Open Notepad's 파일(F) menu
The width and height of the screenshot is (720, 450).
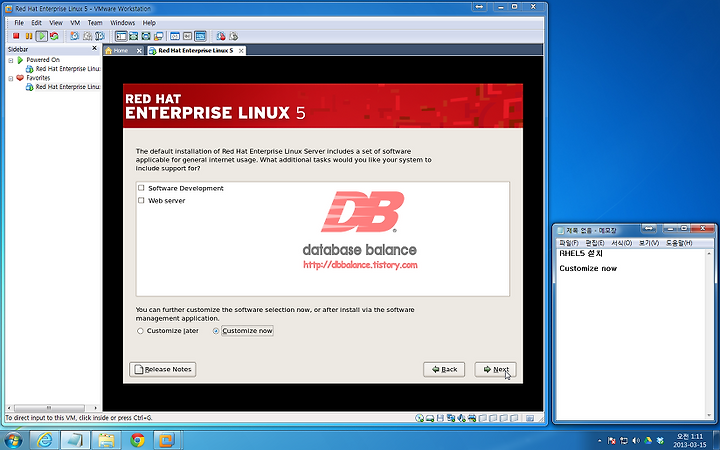click(x=568, y=243)
